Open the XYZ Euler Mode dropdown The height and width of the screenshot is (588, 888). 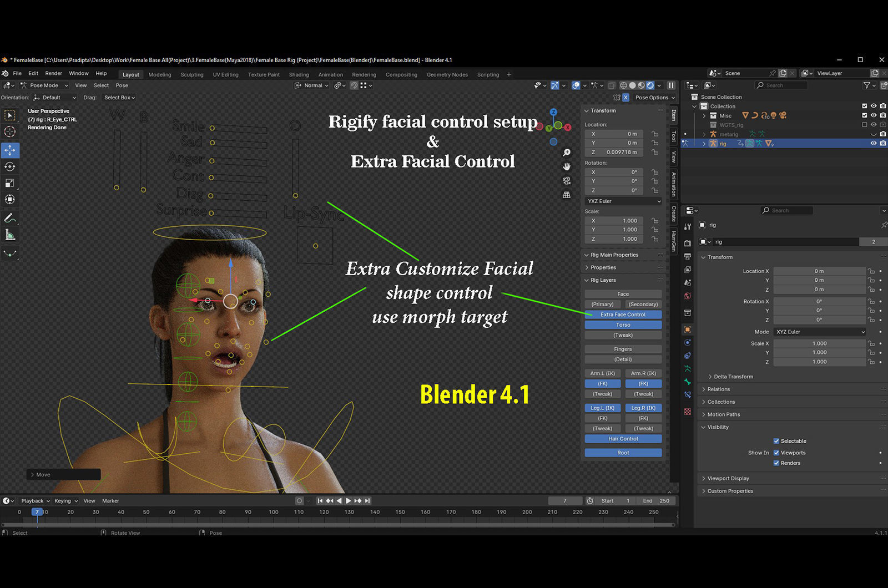[820, 332]
